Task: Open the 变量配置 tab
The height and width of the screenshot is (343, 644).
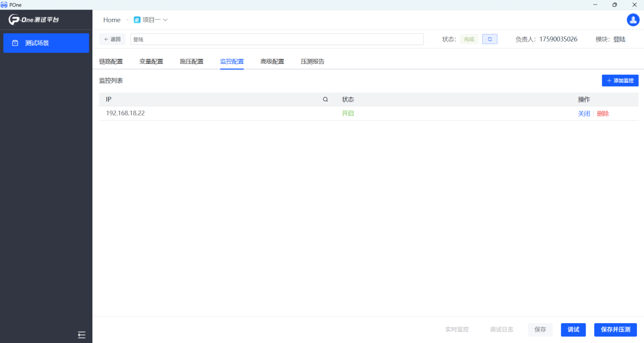Action: tap(151, 61)
